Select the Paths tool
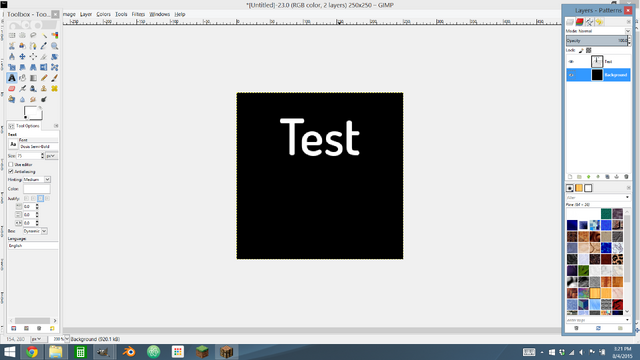640x360 pixels. (33, 46)
